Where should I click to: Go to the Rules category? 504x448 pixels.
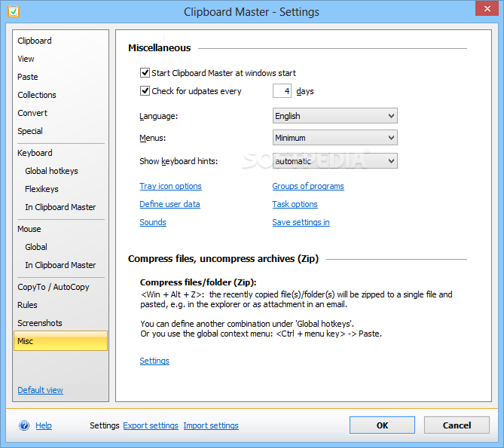pyautogui.click(x=27, y=305)
